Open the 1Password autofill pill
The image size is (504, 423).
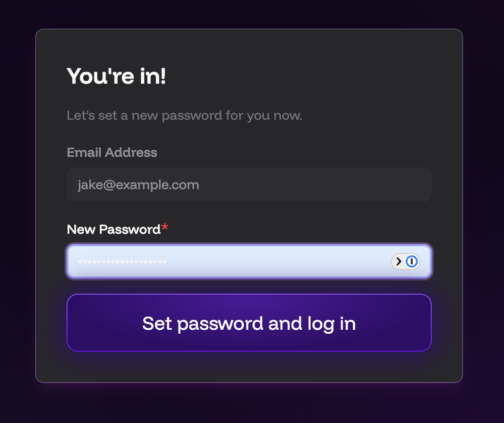(405, 261)
